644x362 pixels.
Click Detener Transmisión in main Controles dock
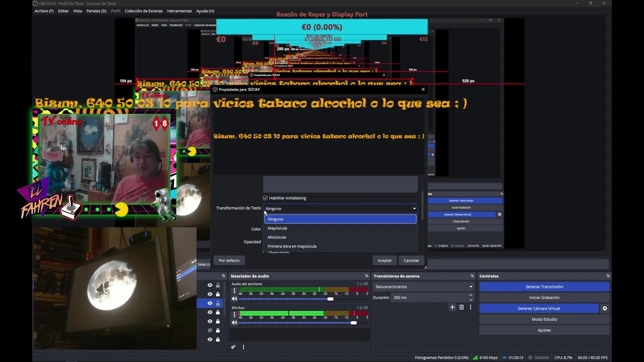coord(544,287)
